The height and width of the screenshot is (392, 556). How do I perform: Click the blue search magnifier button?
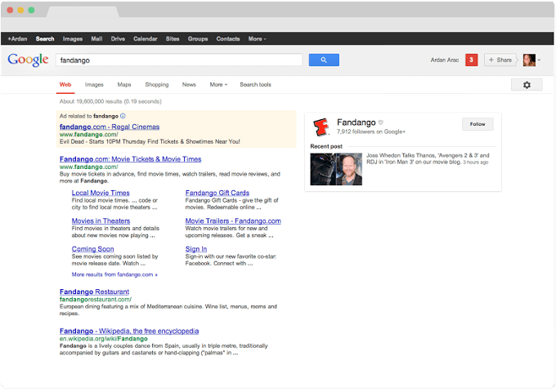324,60
